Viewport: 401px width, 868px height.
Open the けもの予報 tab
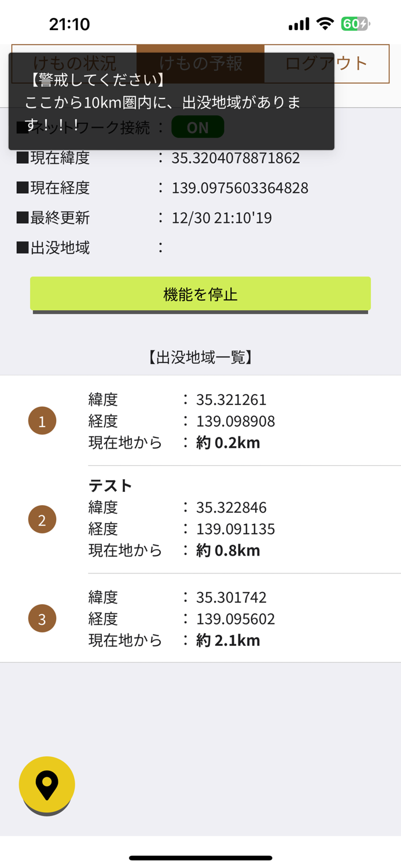pos(200,64)
